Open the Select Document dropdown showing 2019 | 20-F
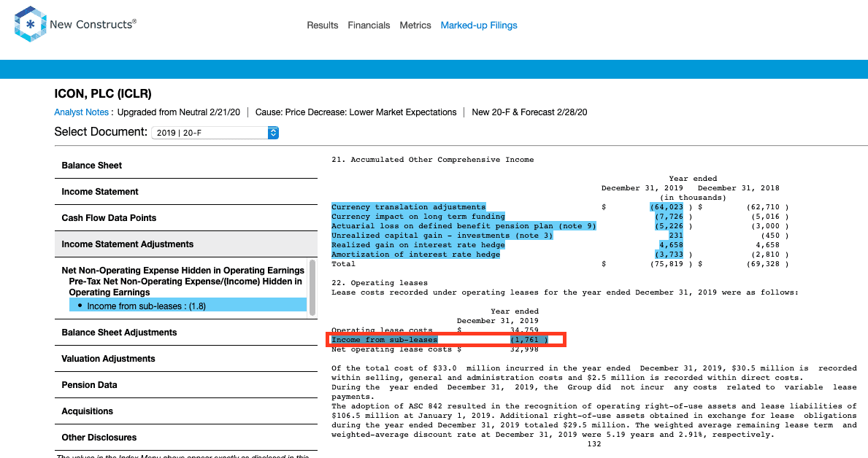This screenshot has width=868, height=458. [x=215, y=133]
